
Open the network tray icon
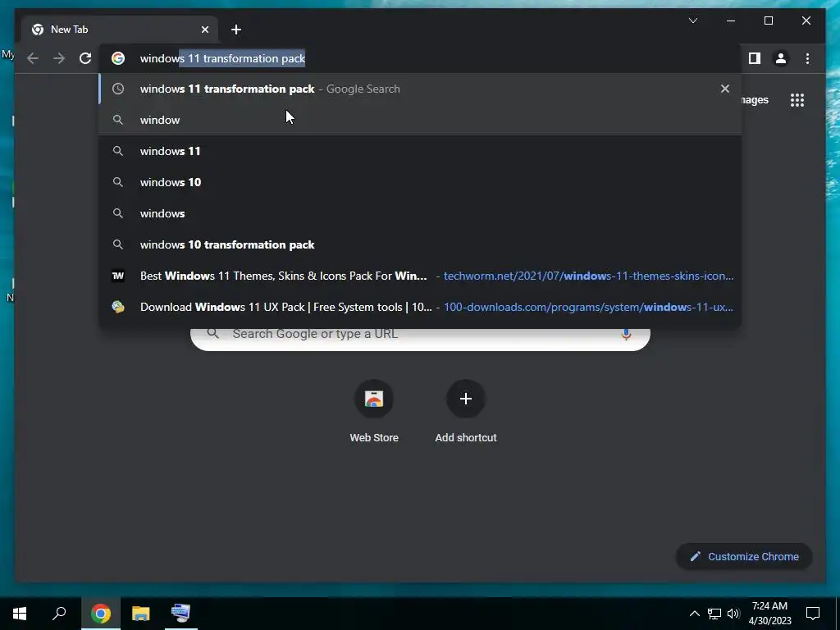[x=714, y=614]
